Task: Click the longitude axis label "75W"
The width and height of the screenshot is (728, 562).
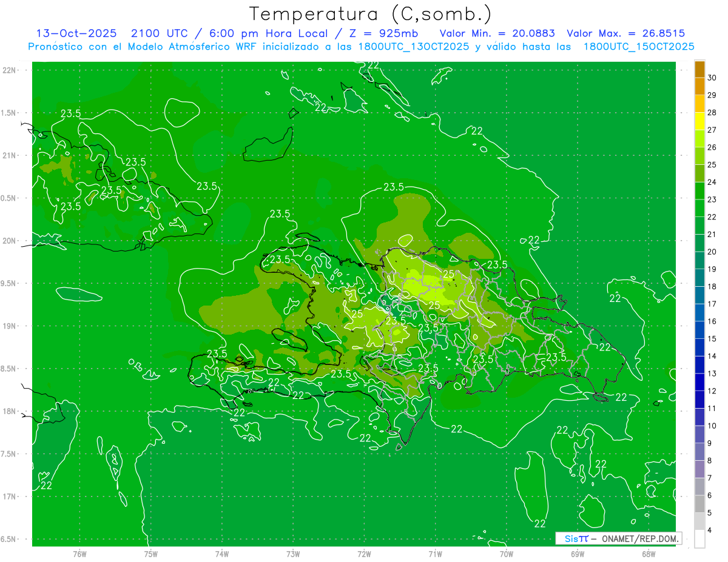Action: point(151,554)
